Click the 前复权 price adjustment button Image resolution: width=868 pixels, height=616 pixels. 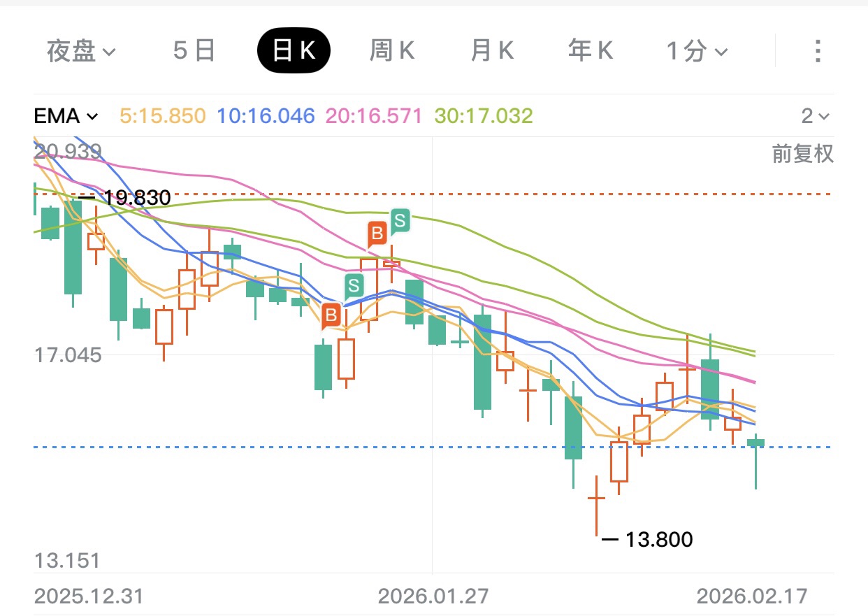802,153
